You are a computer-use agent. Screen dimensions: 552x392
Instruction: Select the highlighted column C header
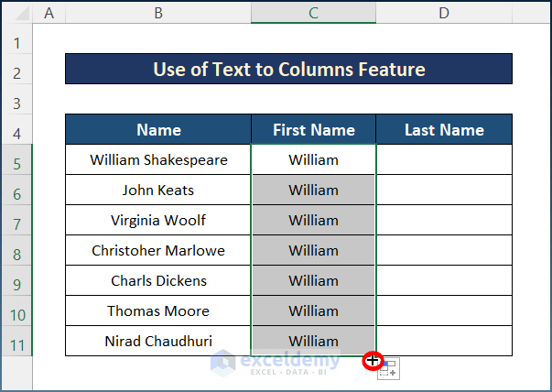tap(313, 13)
